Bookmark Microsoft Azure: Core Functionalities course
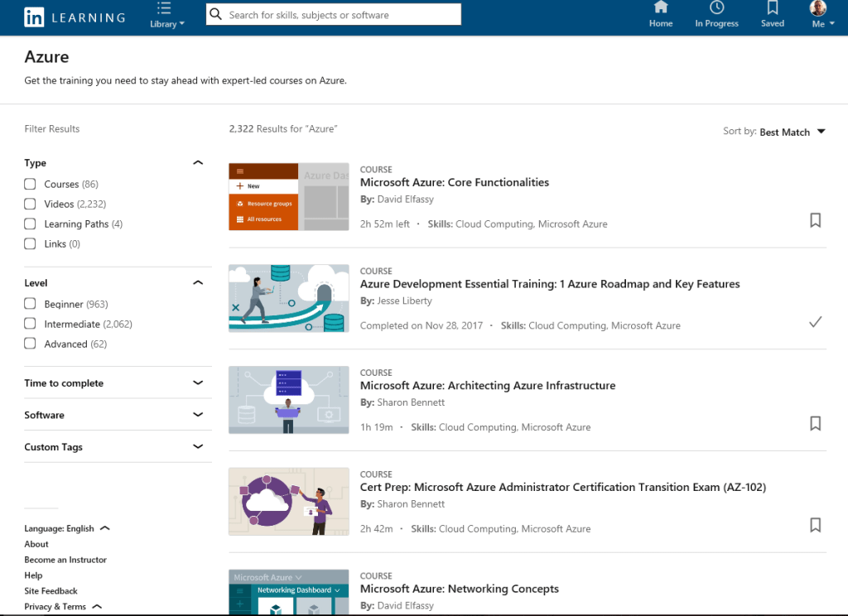Screen dimensions: 848x616 point(815,220)
